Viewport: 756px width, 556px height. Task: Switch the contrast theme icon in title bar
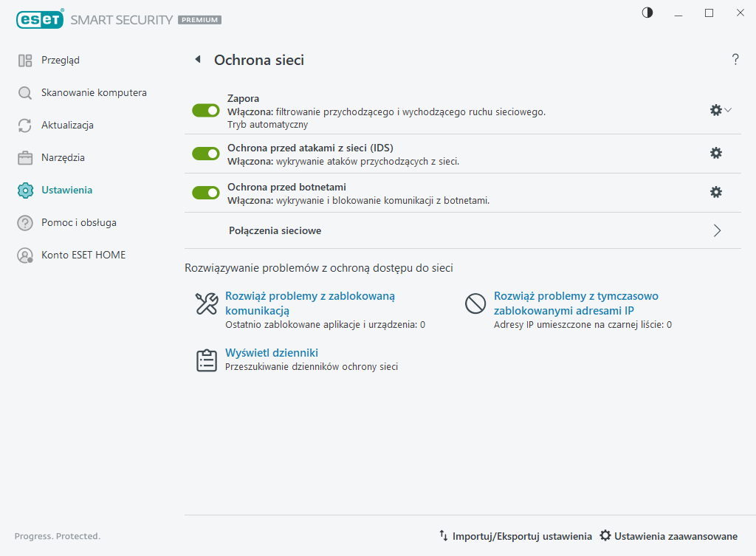click(x=647, y=13)
